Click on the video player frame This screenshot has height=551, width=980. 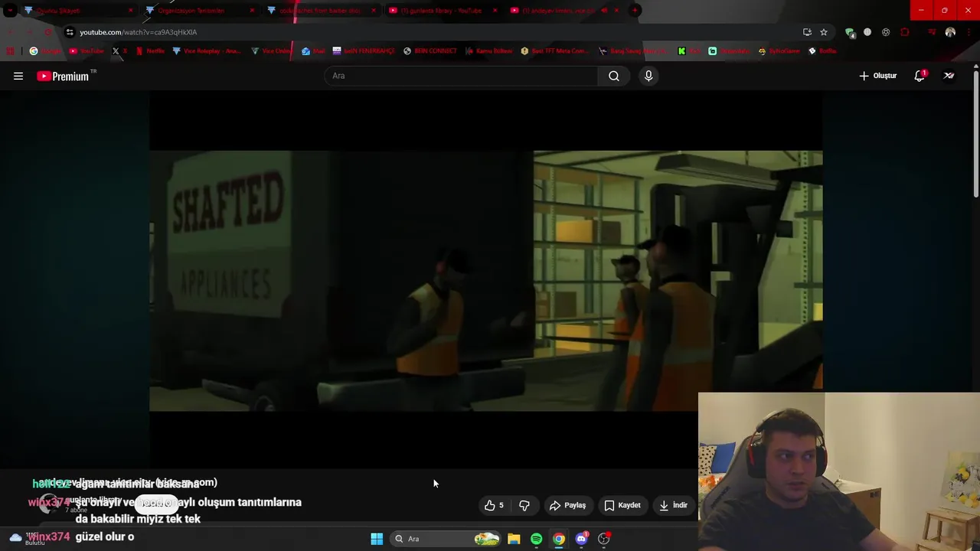coord(485,280)
